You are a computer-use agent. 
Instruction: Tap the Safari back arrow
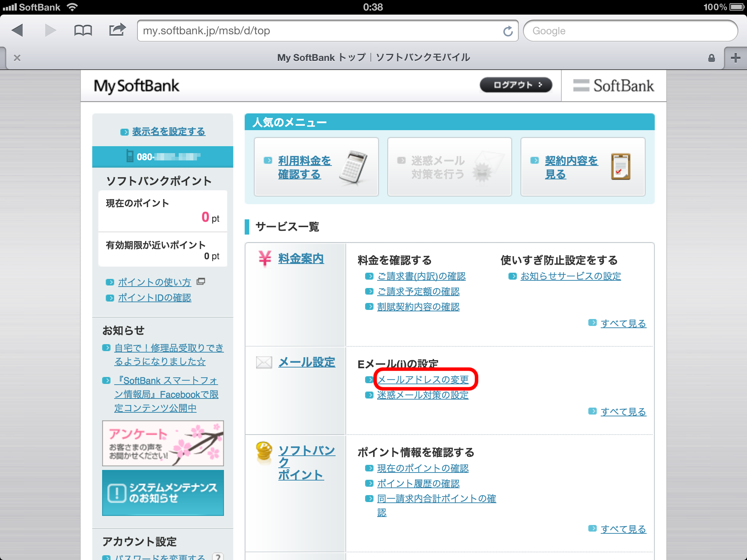18,30
